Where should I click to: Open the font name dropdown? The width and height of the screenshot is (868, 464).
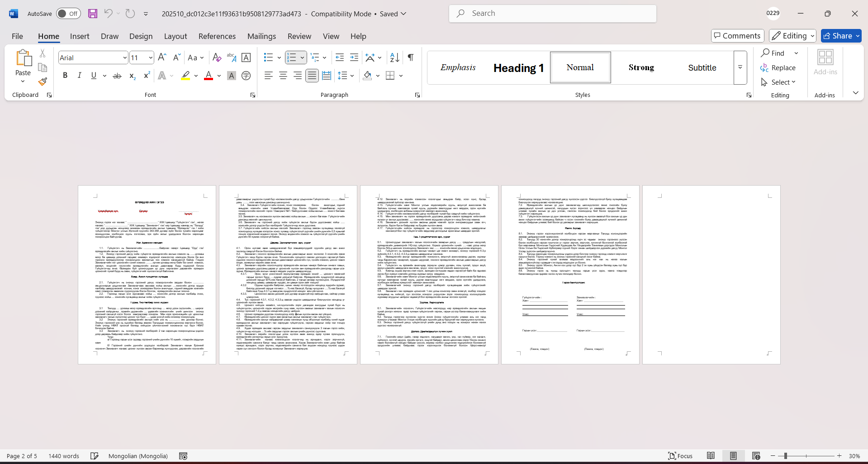click(x=125, y=58)
